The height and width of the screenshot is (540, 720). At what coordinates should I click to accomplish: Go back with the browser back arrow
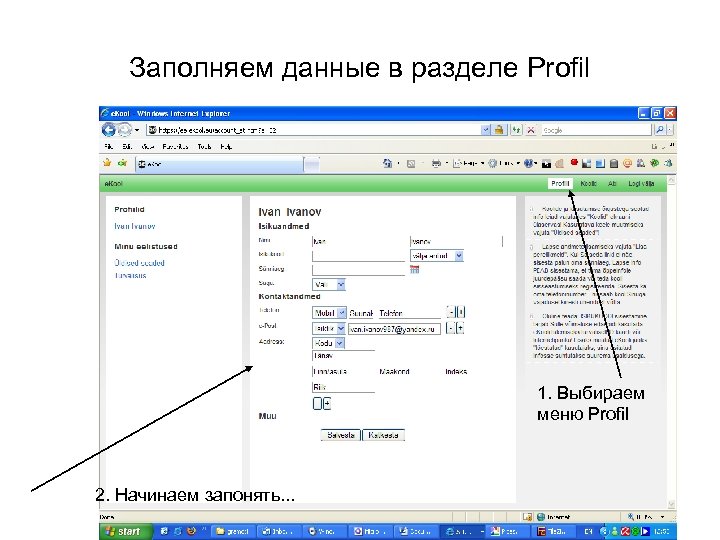click(109, 130)
